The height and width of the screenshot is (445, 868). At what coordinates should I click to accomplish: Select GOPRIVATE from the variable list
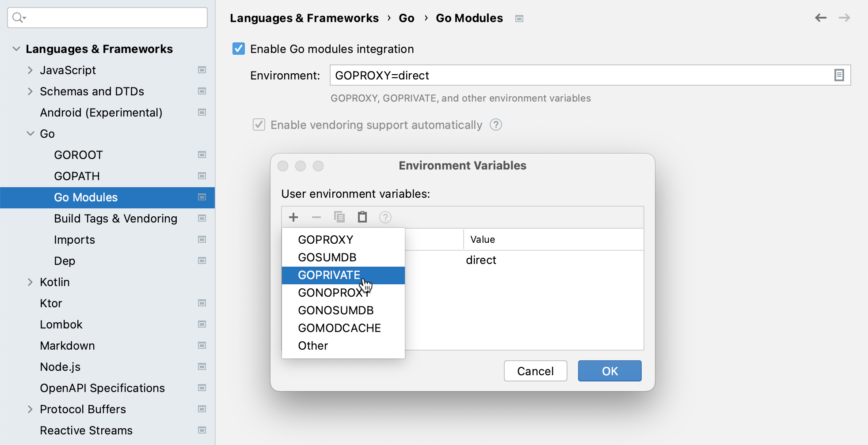pyautogui.click(x=329, y=275)
